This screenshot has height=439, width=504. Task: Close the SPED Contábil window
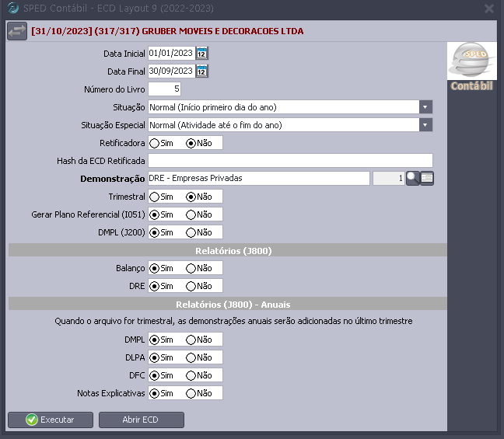(489, 9)
